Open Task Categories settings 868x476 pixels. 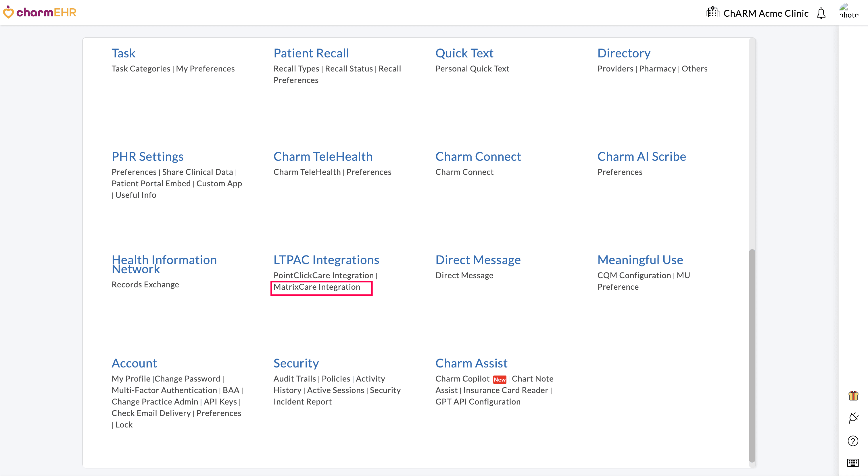[x=141, y=68]
